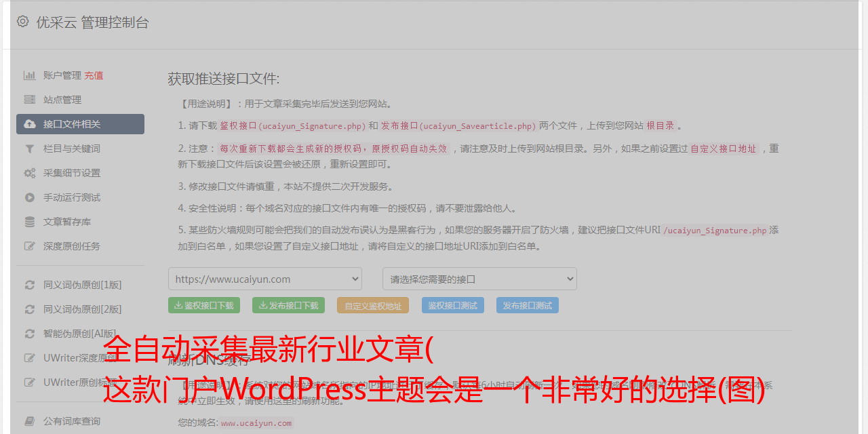
Task: Click the gears icon for 采集细节设置
Action: [x=30, y=173]
